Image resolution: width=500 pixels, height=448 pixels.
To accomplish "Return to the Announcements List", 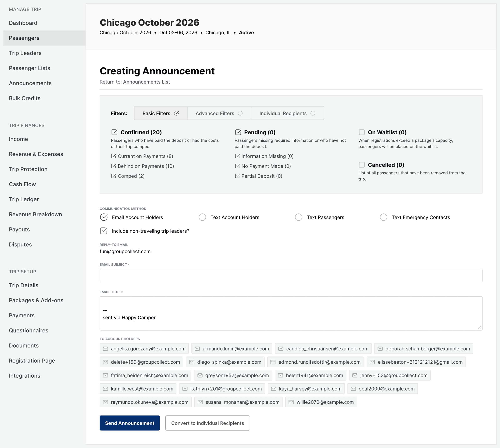I will (146, 82).
